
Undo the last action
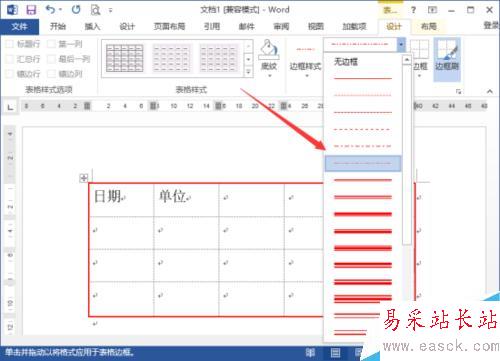tap(50, 10)
